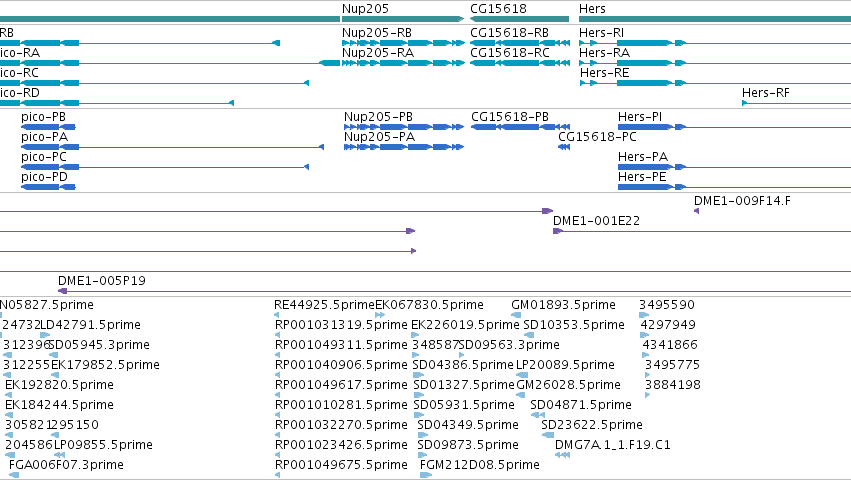This screenshot has width=851, height=480.
Task: Click the 4341866 feature label
Action: click(x=670, y=345)
